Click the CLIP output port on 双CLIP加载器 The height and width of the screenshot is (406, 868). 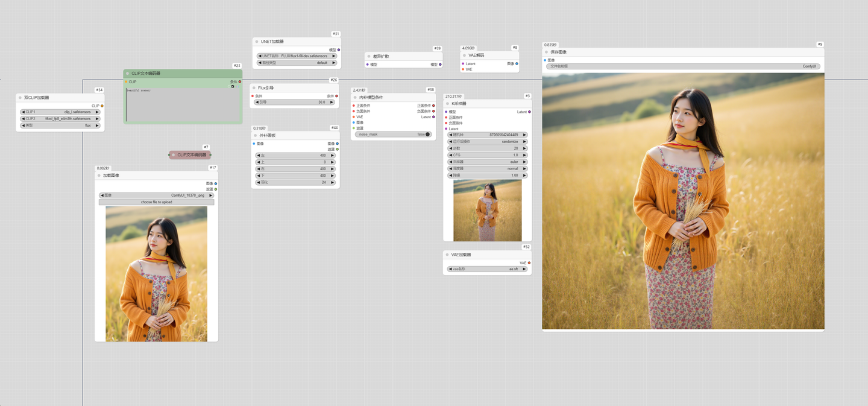coord(102,106)
